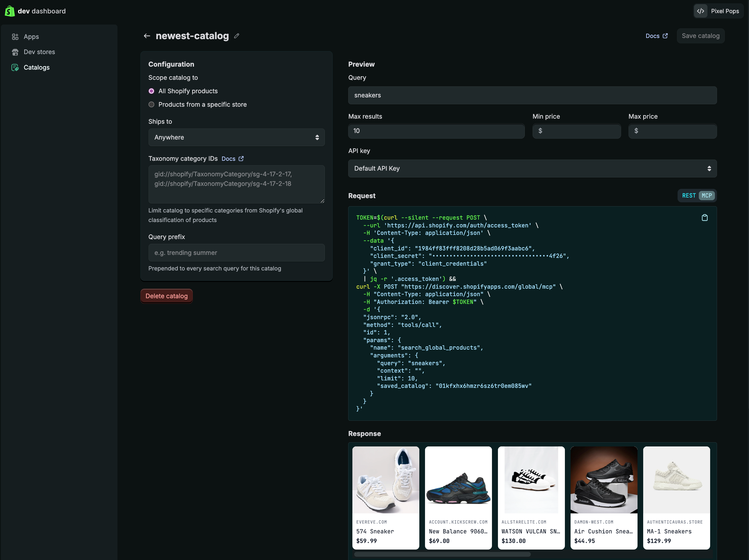Click the $130.00 price text

click(x=513, y=541)
